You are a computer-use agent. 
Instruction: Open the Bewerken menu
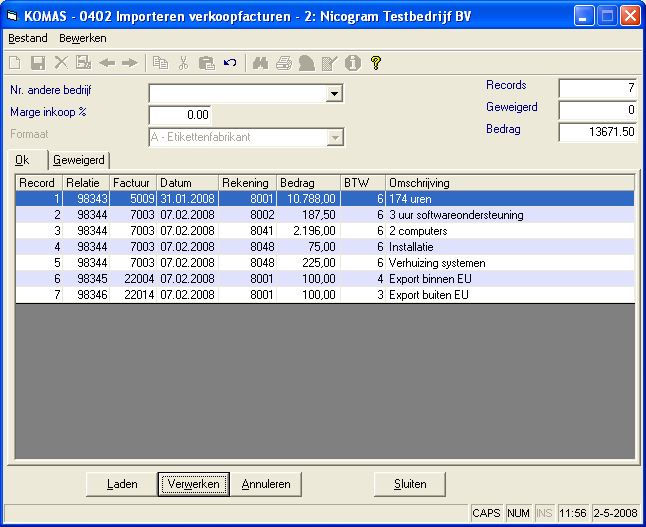pyautogui.click(x=83, y=38)
